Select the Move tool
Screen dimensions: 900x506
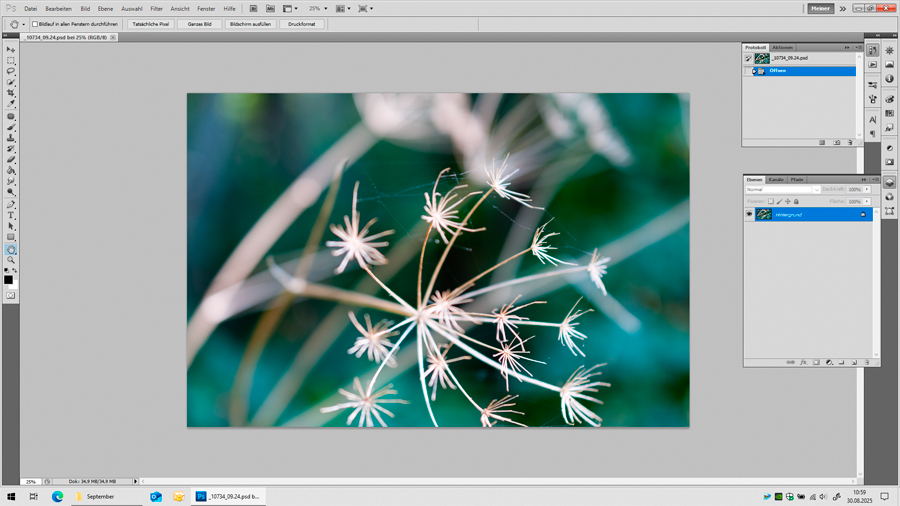click(x=11, y=49)
